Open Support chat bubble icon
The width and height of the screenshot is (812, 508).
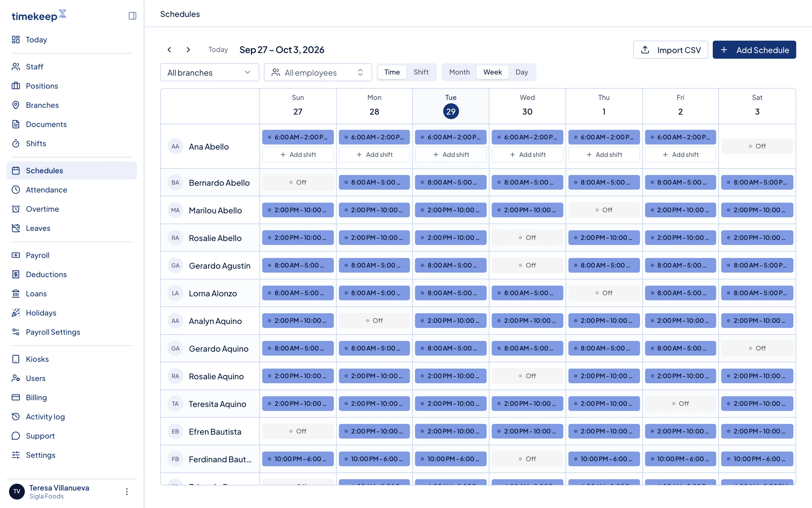[16, 436]
